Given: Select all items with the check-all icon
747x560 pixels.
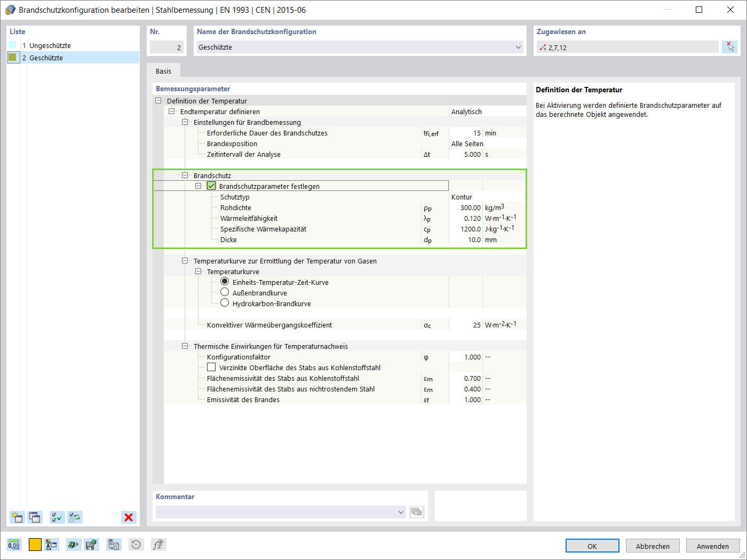Looking at the screenshot, I should pyautogui.click(x=57, y=517).
